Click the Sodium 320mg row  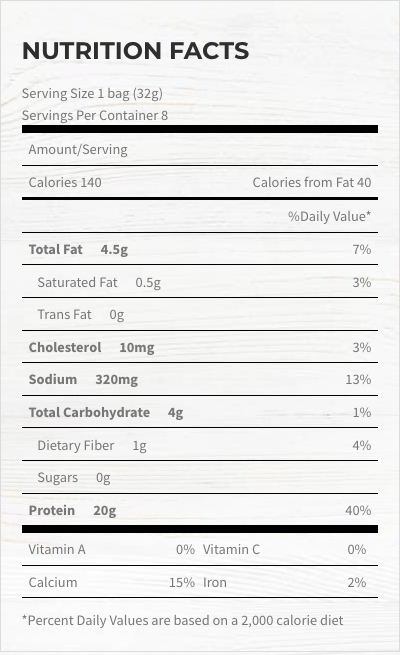pos(200,379)
